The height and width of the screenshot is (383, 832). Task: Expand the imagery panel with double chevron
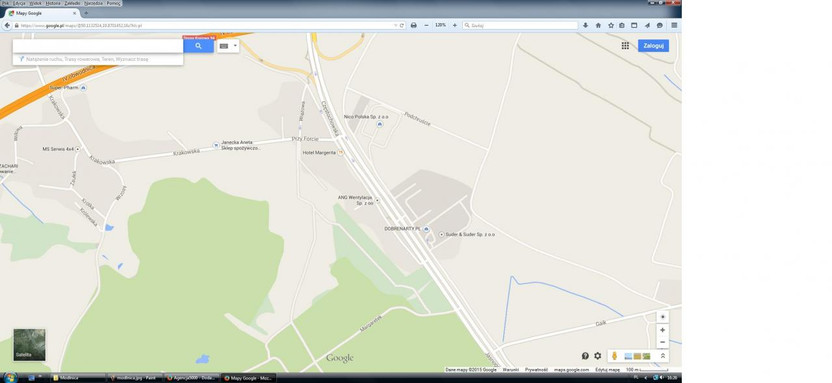[x=662, y=356]
